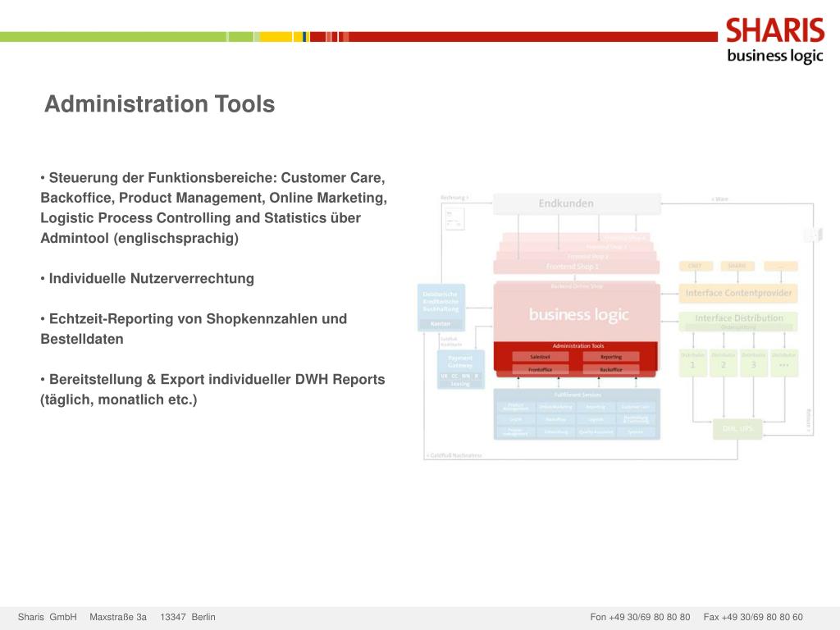840x630 pixels.
Task: Click the 'Geldfluß Nachnahme' label below the diagram
Action: tap(454, 455)
